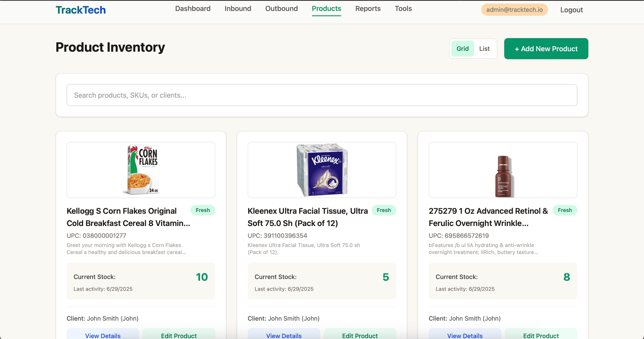The image size is (644, 339).
Task: Open the Outbound page
Action: click(x=281, y=8)
